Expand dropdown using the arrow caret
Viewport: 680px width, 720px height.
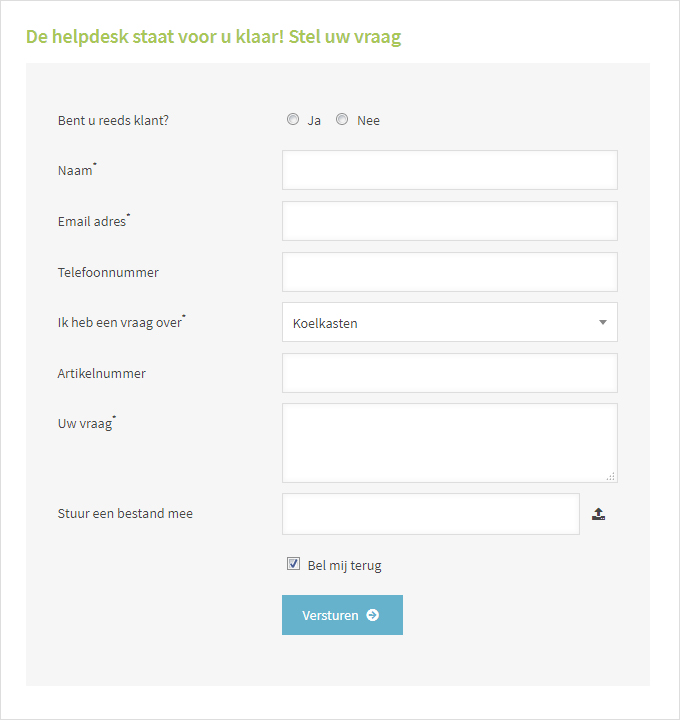[603, 322]
